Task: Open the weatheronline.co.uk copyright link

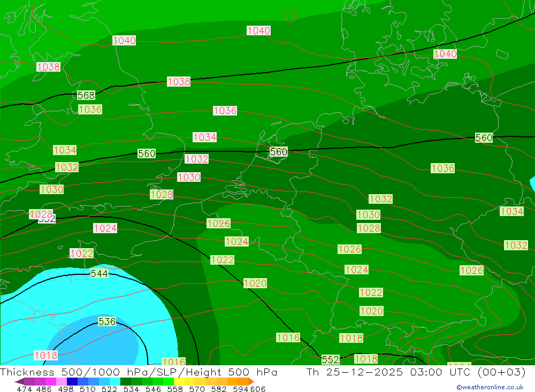Action: (490, 387)
